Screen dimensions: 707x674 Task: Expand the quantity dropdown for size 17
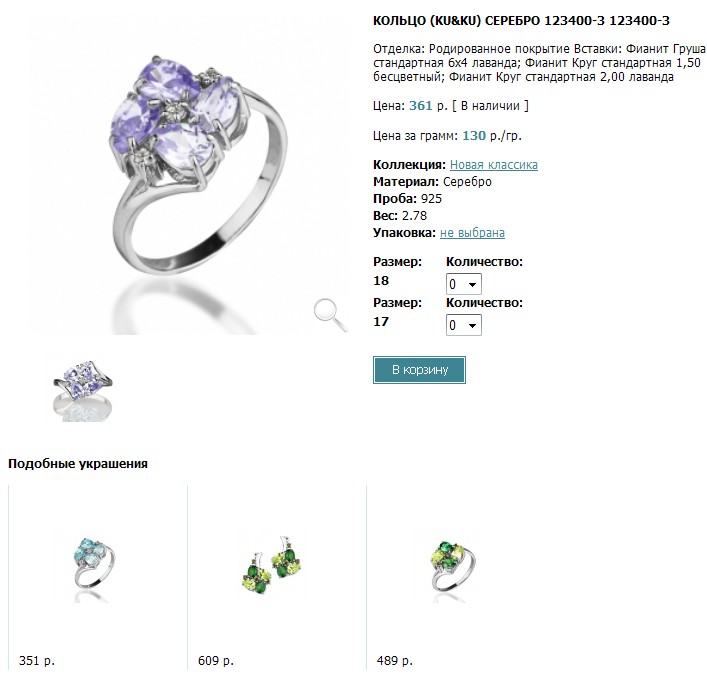pyautogui.click(x=464, y=325)
